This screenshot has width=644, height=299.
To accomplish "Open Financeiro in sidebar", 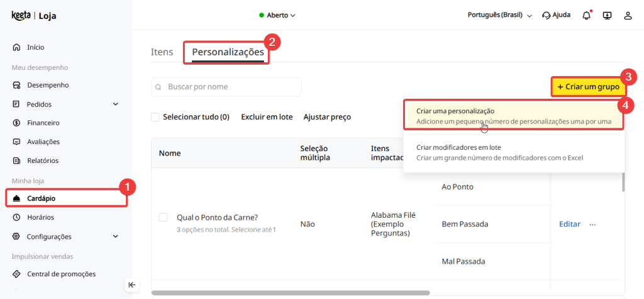I will point(43,123).
